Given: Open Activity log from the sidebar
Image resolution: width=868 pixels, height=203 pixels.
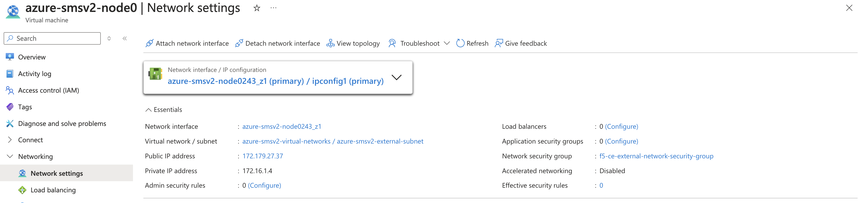Looking at the screenshot, I should 34,74.
